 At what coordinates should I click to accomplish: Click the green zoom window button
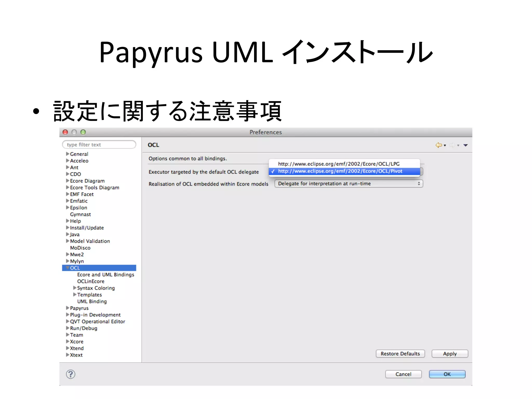click(83, 132)
